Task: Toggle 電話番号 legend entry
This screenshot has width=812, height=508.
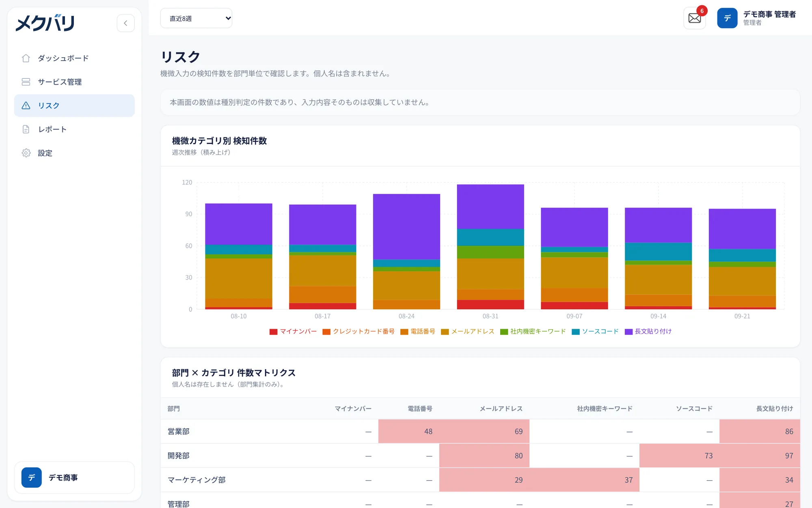Action: coord(418,332)
